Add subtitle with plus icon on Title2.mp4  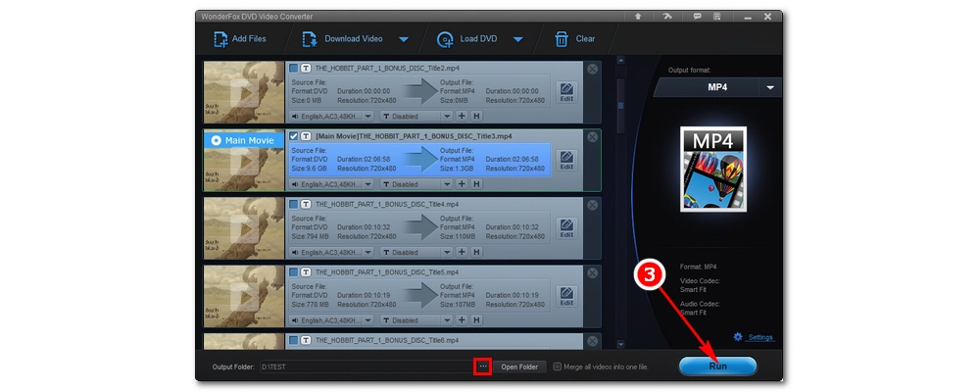pos(462,116)
